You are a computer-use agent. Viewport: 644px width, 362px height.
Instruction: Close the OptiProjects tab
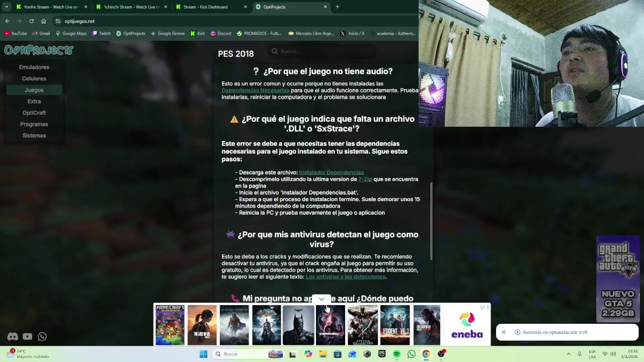[325, 7]
